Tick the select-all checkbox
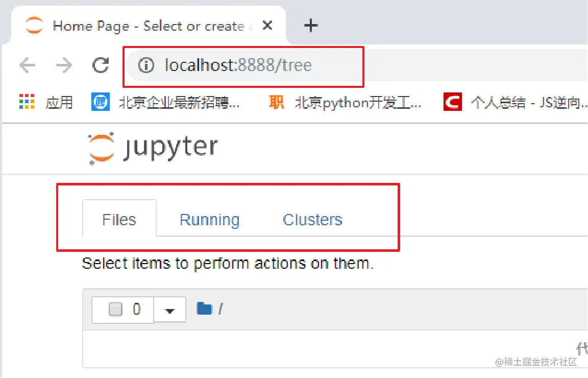Viewport: 588px width, 378px height. 115,310
